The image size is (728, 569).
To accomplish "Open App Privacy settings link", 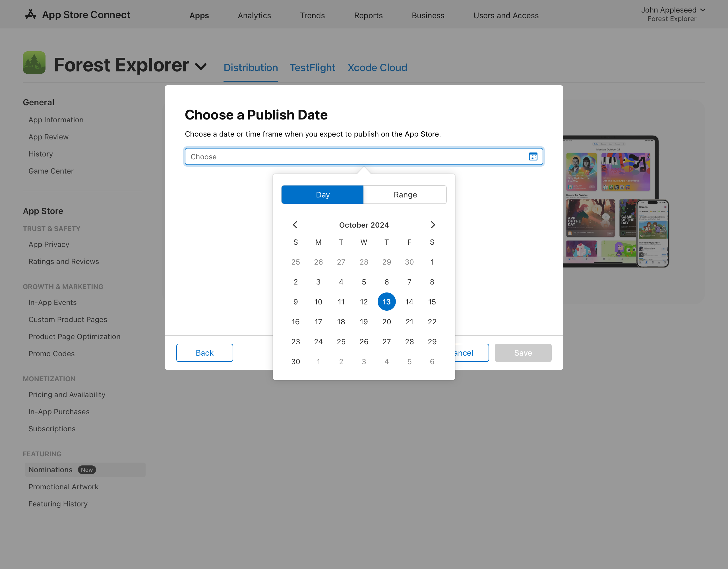I will point(48,244).
